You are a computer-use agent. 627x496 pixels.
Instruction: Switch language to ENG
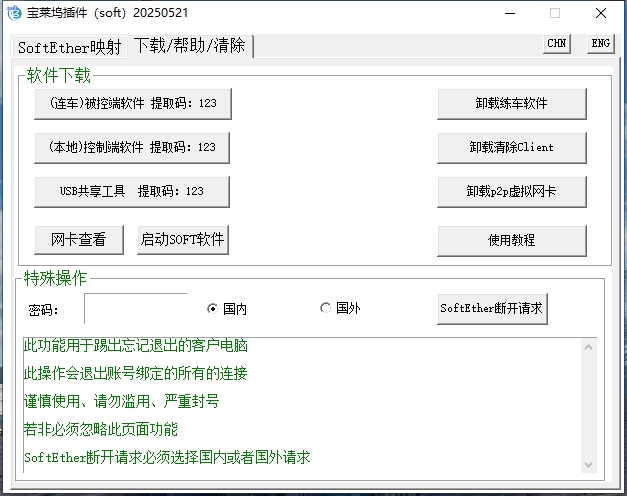(x=599, y=43)
